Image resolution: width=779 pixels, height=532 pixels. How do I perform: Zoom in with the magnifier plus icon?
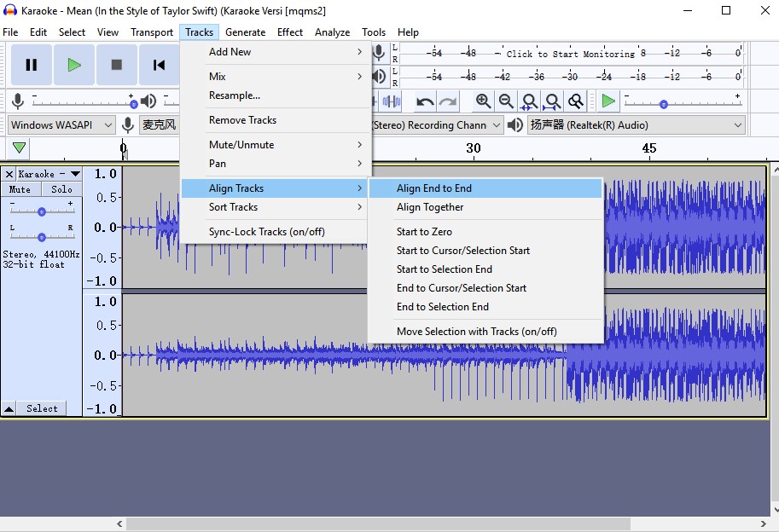(483, 101)
